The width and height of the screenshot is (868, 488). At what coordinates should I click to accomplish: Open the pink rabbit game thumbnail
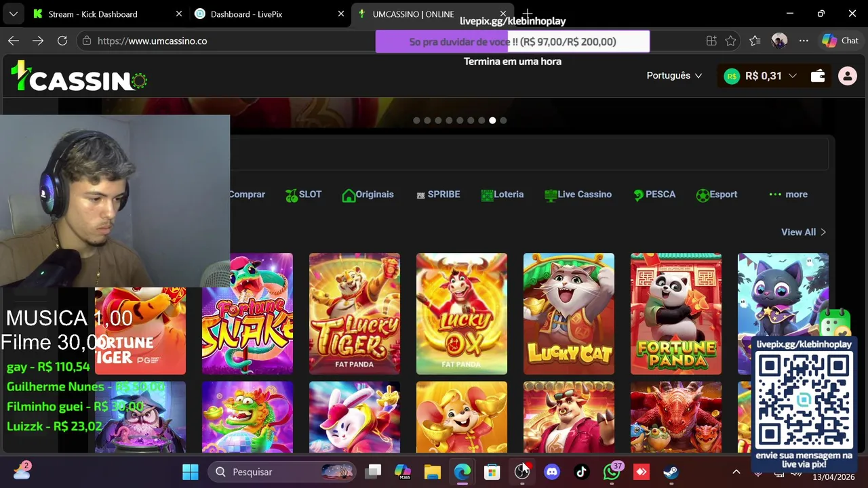(355, 417)
